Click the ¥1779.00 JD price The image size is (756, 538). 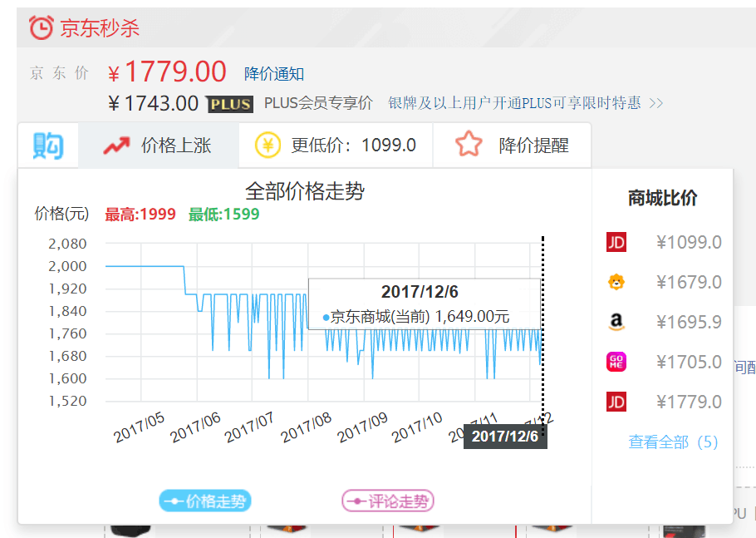167,72
